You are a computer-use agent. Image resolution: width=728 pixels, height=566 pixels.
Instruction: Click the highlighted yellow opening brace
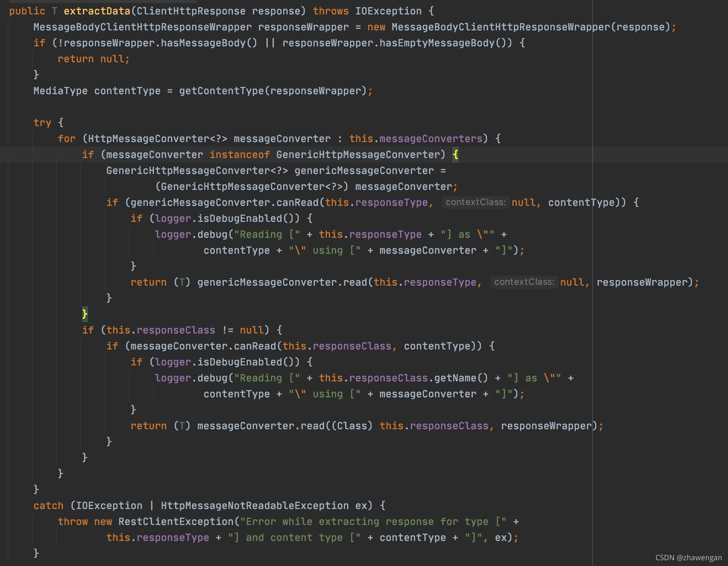pyautogui.click(x=455, y=155)
